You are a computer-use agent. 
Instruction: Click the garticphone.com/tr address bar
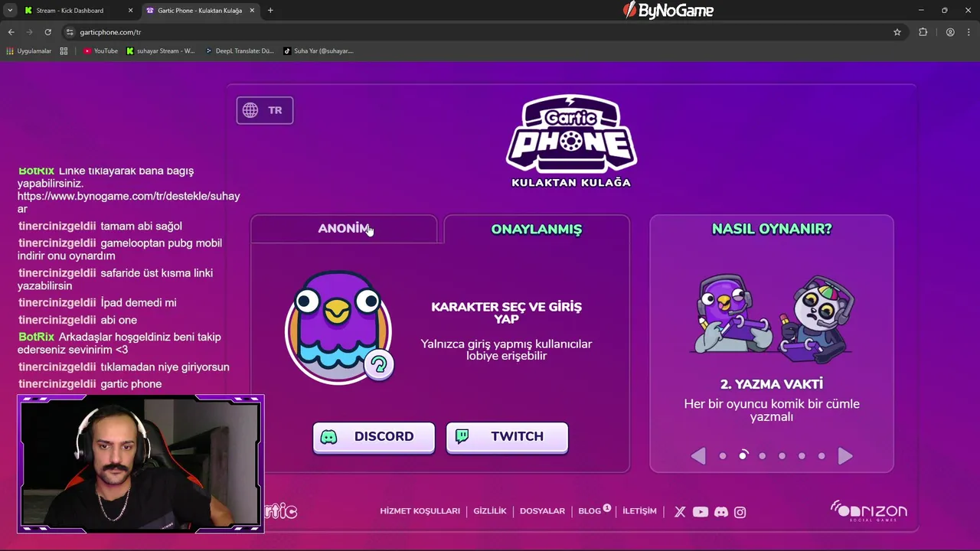[x=482, y=32]
